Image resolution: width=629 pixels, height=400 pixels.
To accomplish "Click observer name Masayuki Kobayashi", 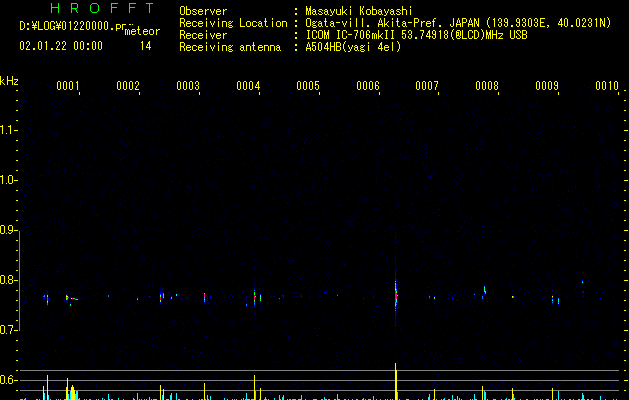I will [x=358, y=11].
